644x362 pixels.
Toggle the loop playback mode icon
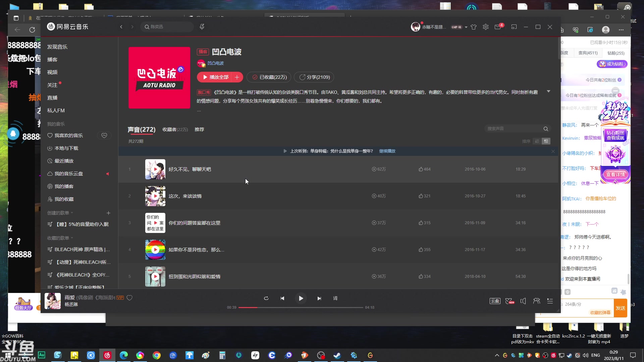point(266,298)
